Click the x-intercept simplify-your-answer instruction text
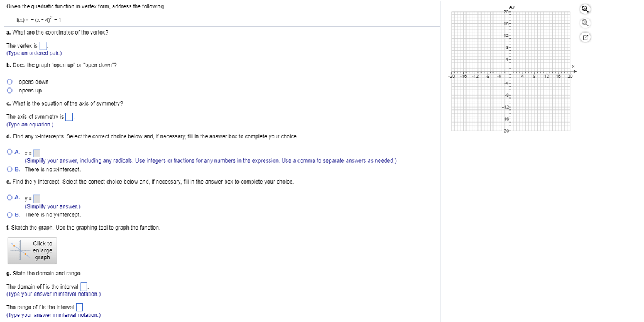 coord(211,161)
